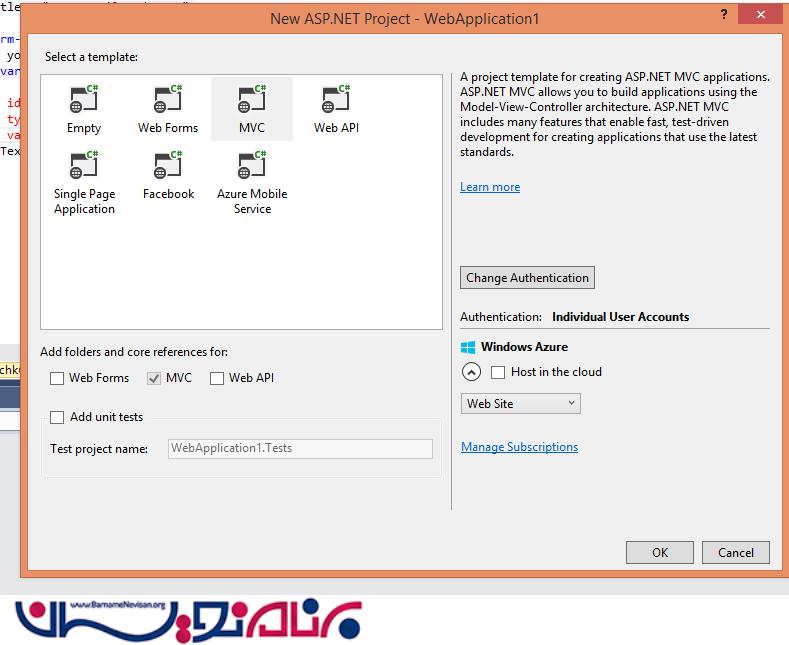Choose the Facebook template icon

pos(168,167)
